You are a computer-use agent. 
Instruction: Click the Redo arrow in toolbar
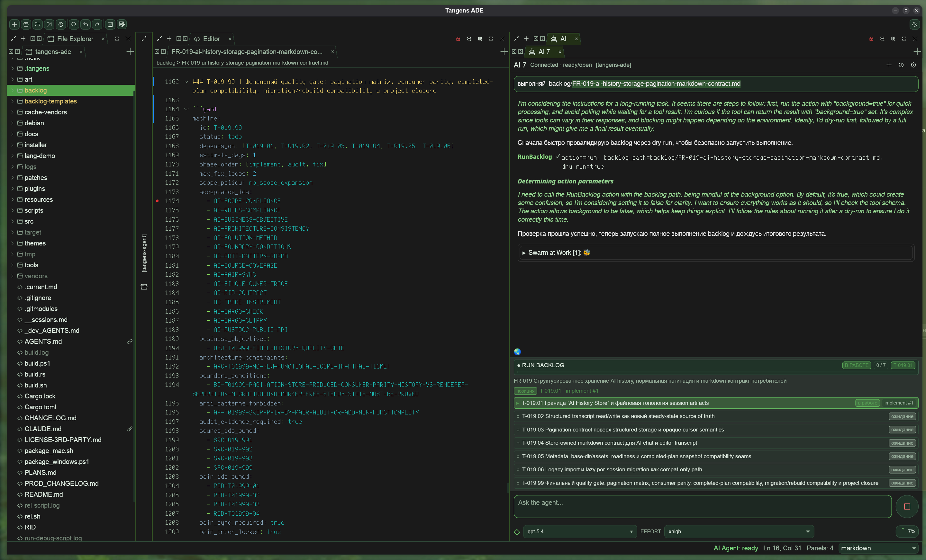[97, 24]
